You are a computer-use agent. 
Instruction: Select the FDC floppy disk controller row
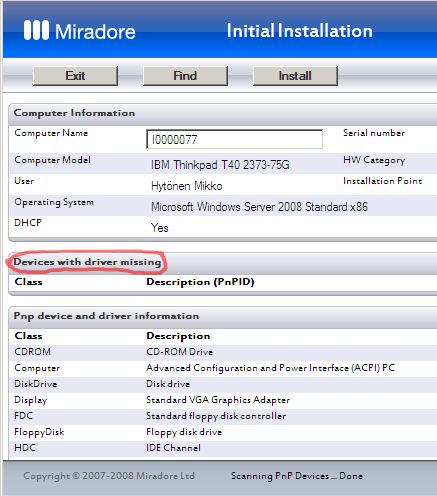(x=223, y=416)
